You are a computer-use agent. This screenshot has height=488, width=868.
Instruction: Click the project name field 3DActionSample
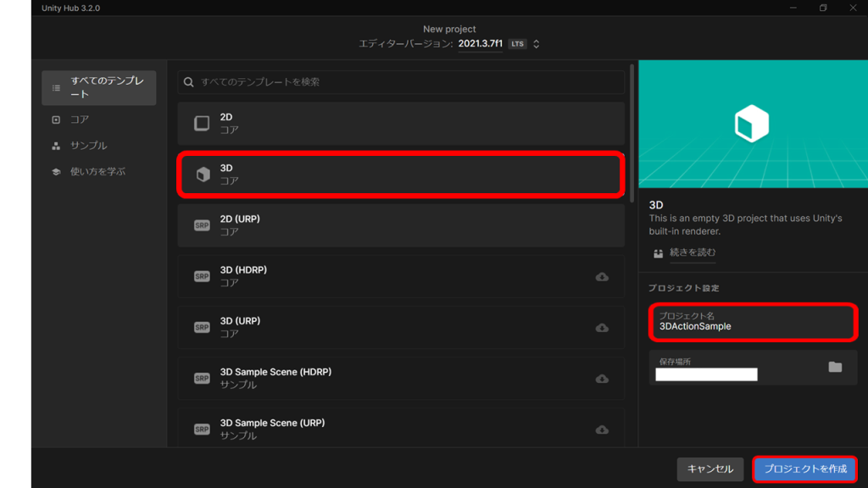coord(753,321)
